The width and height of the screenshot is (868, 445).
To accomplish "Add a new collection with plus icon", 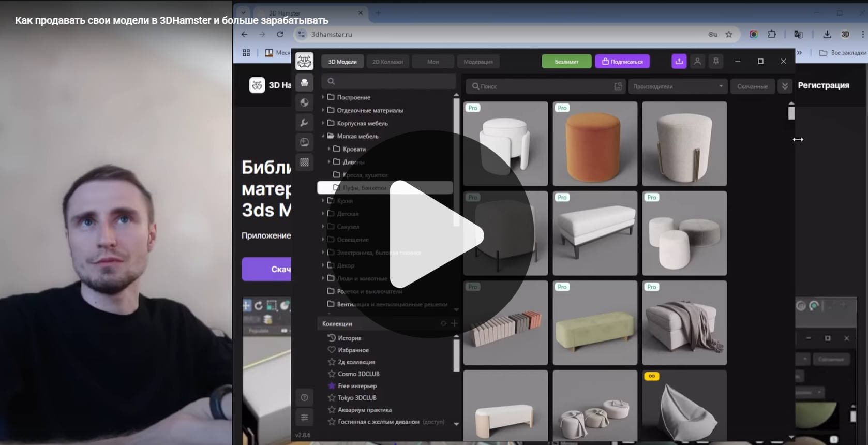I will point(454,323).
